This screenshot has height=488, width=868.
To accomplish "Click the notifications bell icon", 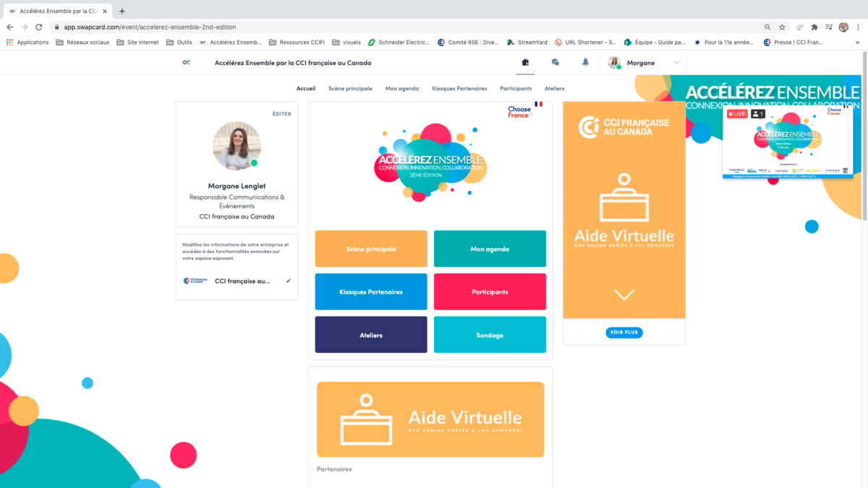I will coord(585,63).
